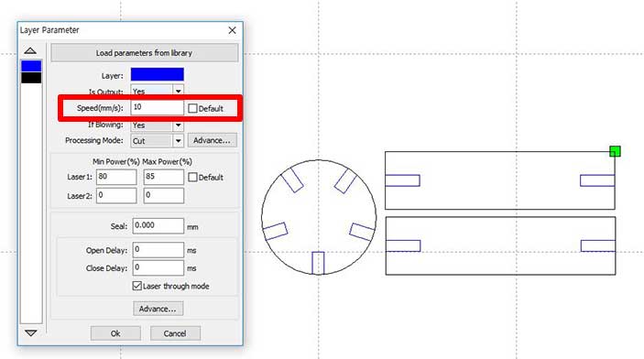Screen dimensions: 644x359
Task: Click Advance button beside Processing Mode
Action: tap(212, 140)
